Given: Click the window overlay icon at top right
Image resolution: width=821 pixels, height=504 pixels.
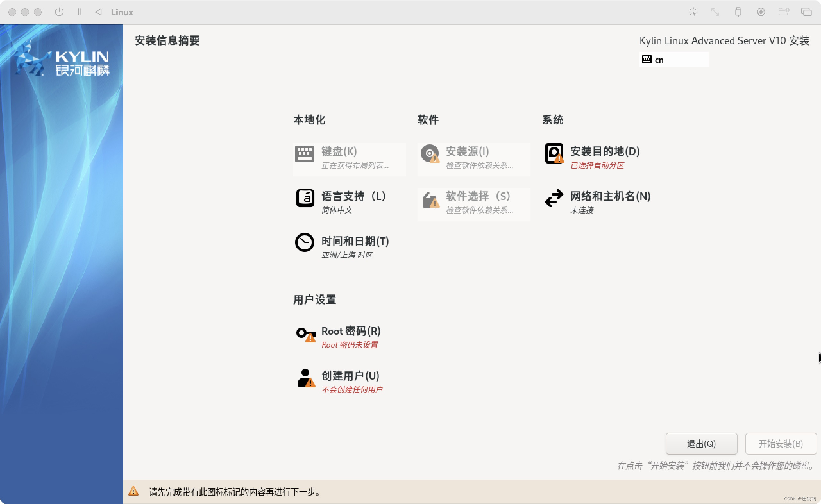Looking at the screenshot, I should click(806, 12).
